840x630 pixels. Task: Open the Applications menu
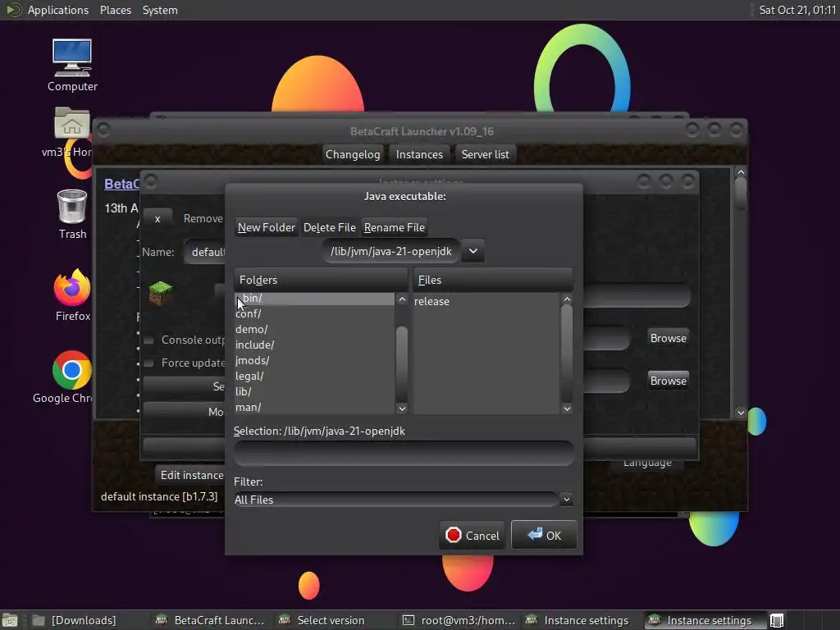[58, 10]
